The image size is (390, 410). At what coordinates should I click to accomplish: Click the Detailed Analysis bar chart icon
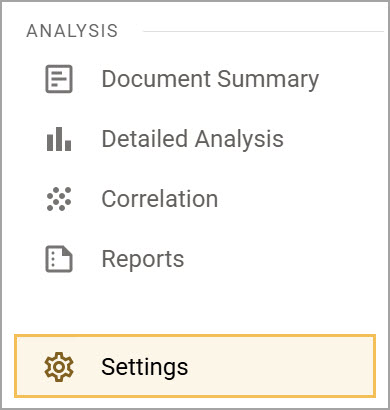[x=59, y=139]
